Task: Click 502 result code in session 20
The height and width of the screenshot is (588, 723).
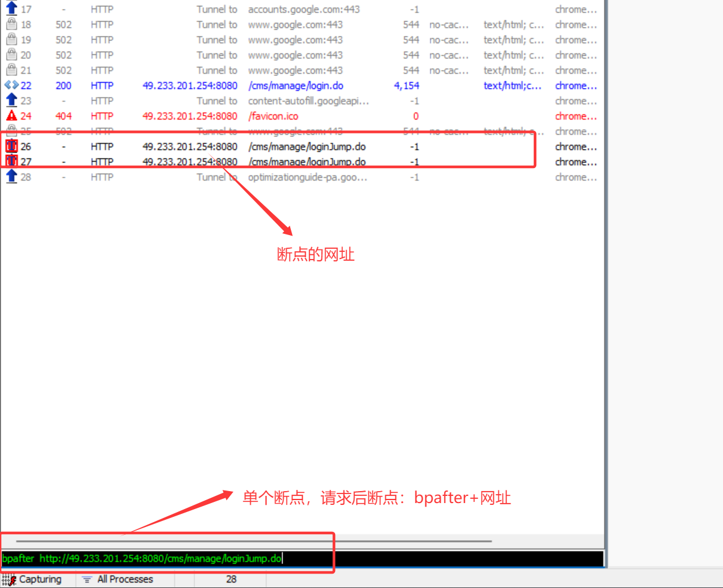Action: (63, 55)
